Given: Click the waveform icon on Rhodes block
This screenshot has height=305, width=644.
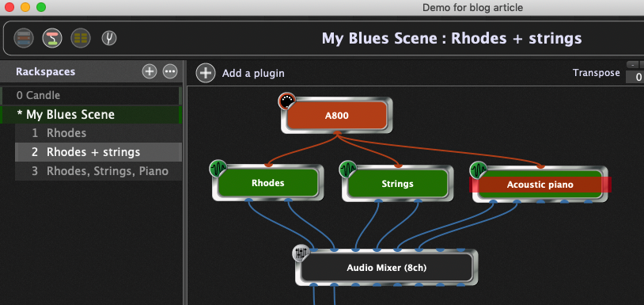Looking at the screenshot, I should (218, 168).
